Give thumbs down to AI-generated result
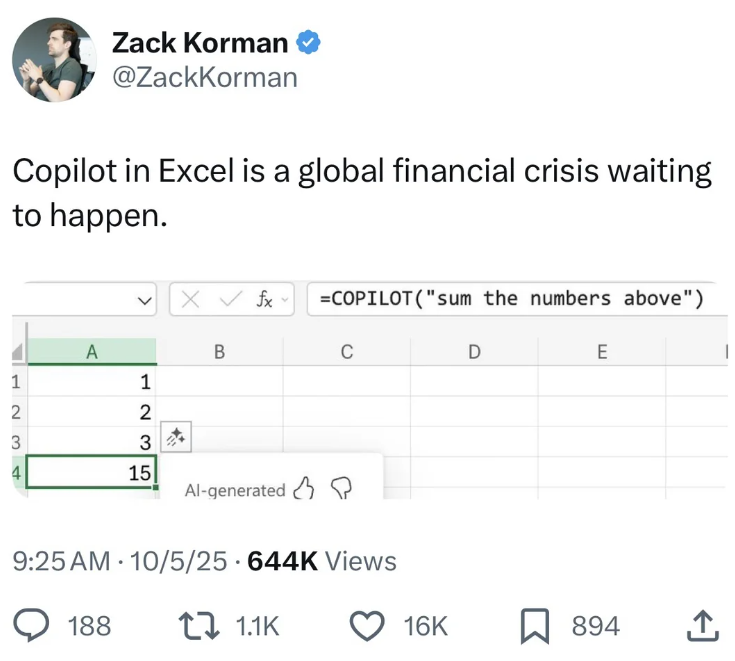 pos(340,489)
